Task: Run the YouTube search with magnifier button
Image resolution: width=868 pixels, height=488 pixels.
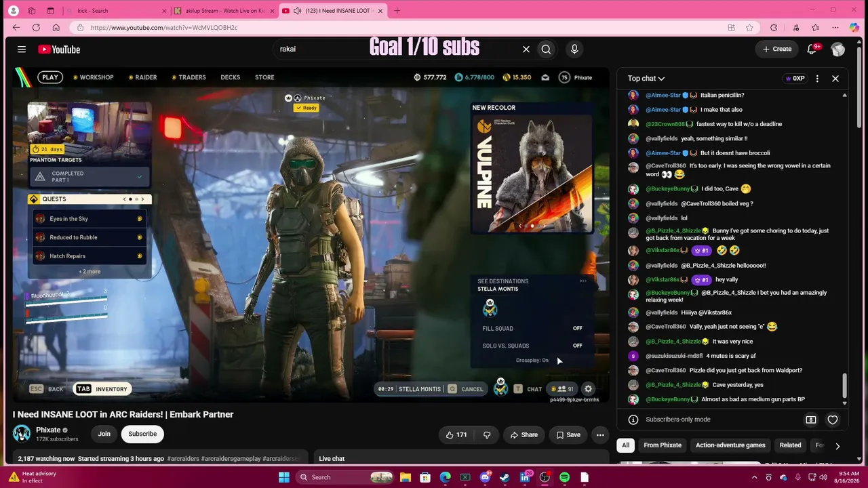Action: click(546, 49)
